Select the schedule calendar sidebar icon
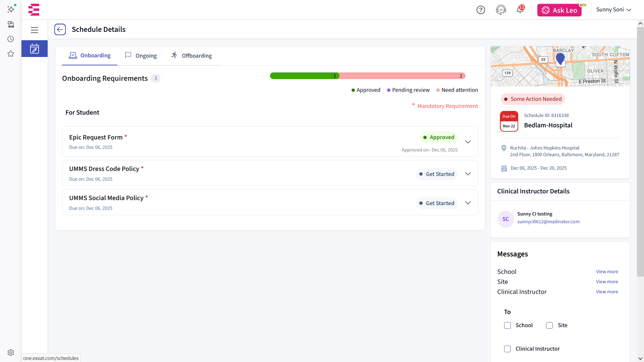Screen dimensions: 644x362 (35, 49)
